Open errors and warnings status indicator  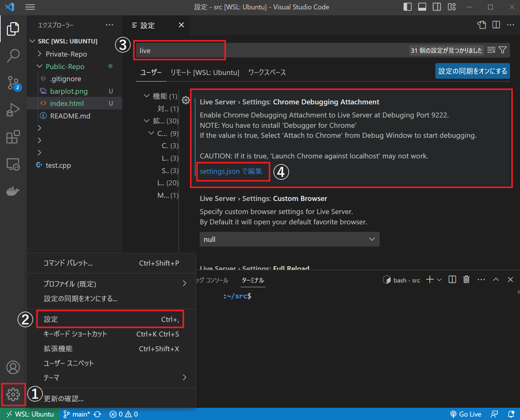tap(124, 414)
